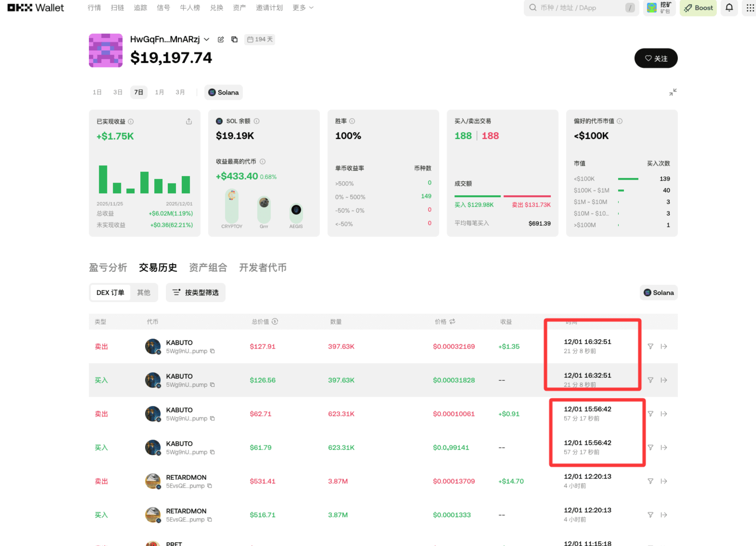
Task: Focus the 币种 / 地址 / DApp search field
Action: (x=581, y=8)
